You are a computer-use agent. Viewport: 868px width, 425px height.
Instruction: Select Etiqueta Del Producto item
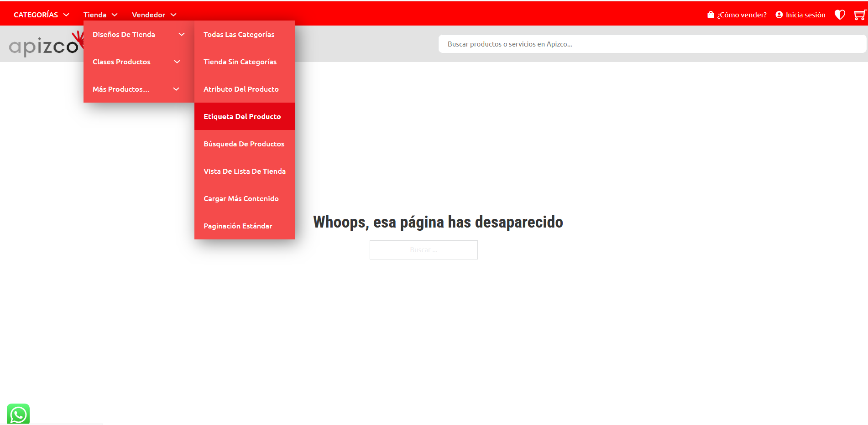click(x=242, y=117)
